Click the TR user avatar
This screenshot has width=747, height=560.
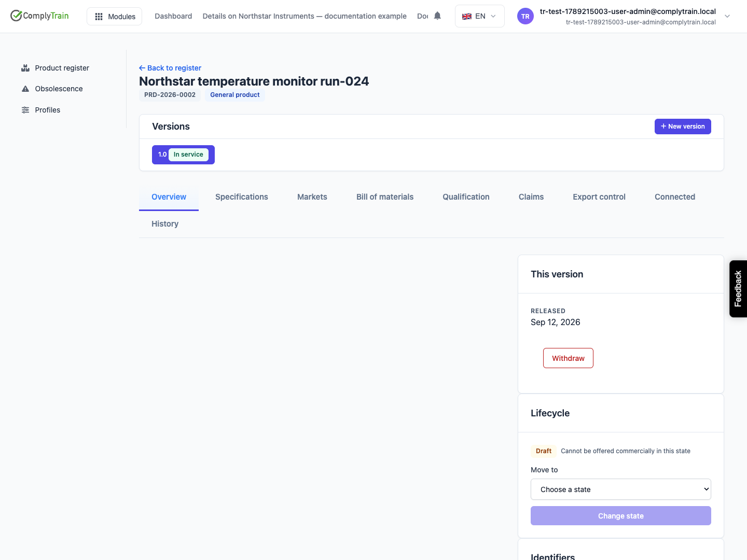525,16
